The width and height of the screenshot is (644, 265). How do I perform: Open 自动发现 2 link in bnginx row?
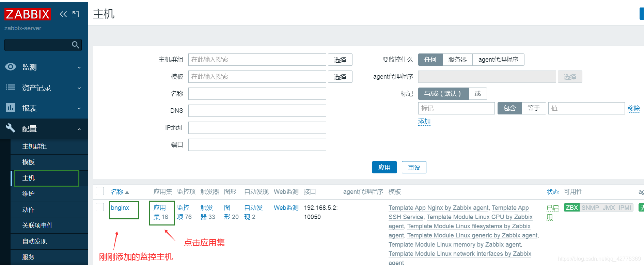pyautogui.click(x=253, y=212)
